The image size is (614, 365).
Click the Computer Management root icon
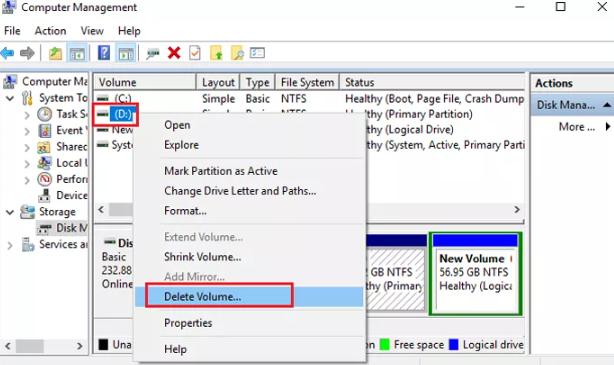[x=10, y=81]
